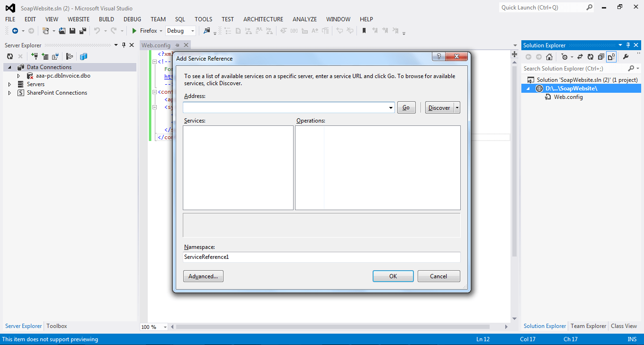Open the Debug configuration dropdown
644x345 pixels.
pos(193,31)
